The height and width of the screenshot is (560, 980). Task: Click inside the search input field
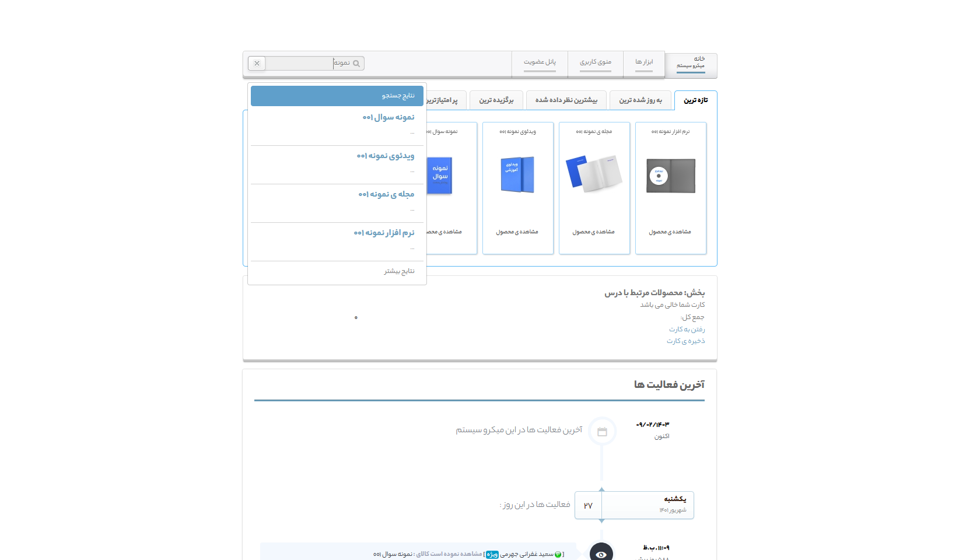303,63
